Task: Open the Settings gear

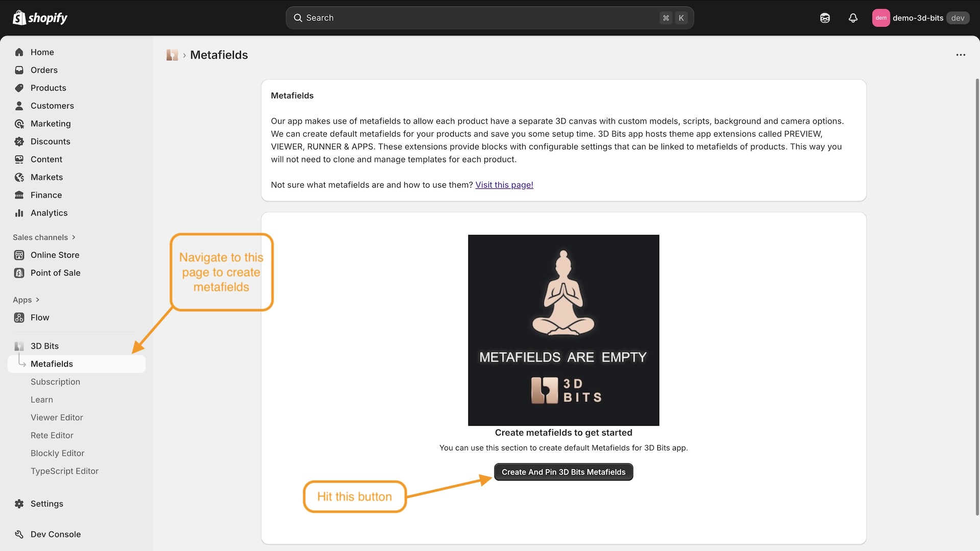Action: (46, 504)
